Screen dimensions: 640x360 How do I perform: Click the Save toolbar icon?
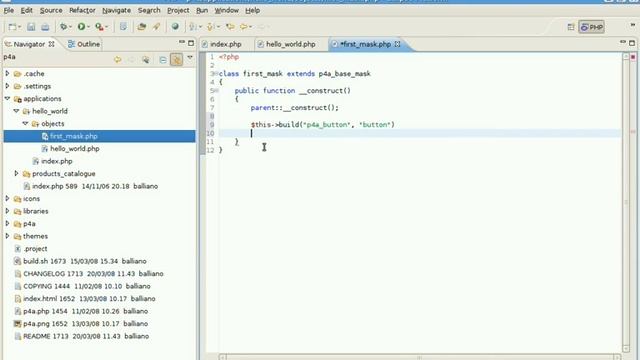pos(31,27)
